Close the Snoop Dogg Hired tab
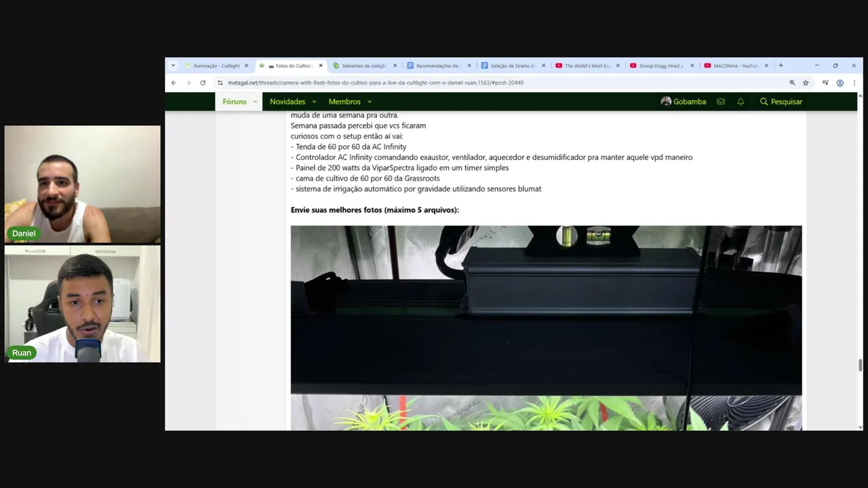The width and height of the screenshot is (868, 488). pos(692,66)
